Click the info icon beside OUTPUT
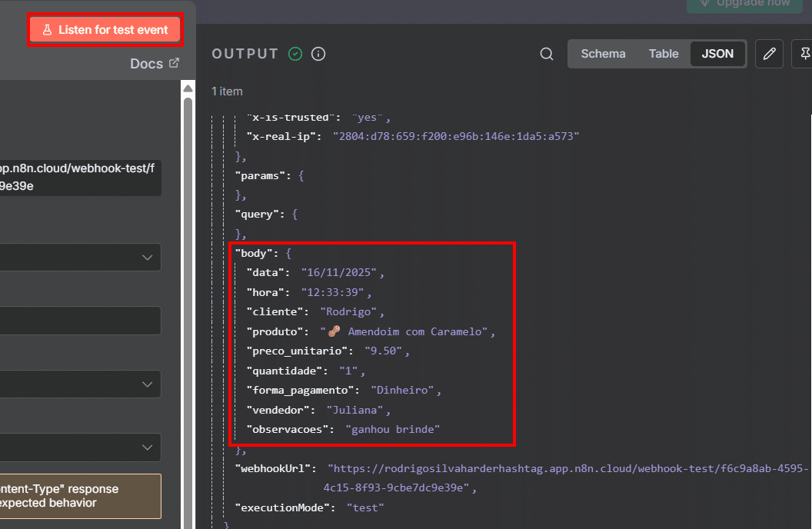The image size is (812, 529). pyautogui.click(x=318, y=54)
